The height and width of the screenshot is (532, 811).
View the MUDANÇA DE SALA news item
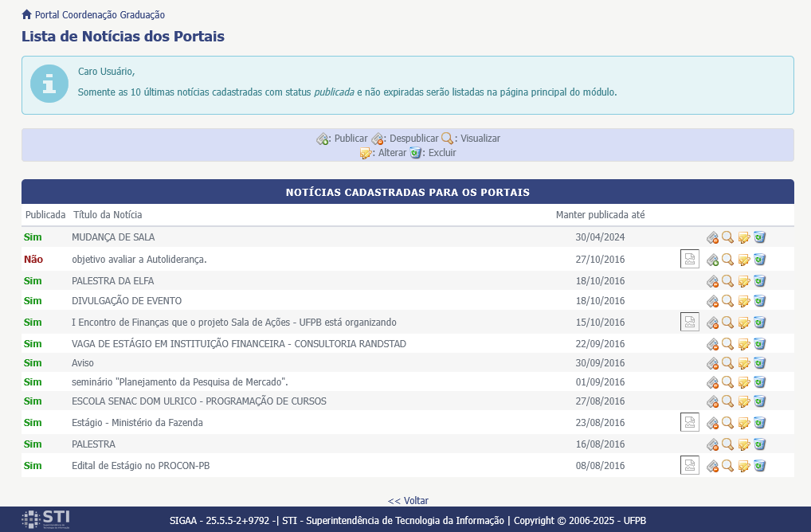tap(727, 237)
